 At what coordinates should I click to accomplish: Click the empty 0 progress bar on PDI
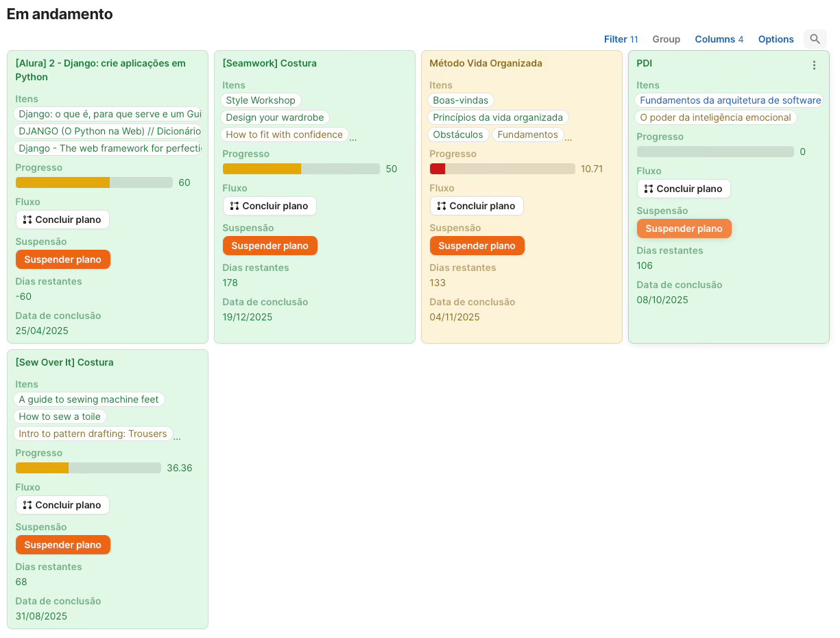[x=715, y=152]
